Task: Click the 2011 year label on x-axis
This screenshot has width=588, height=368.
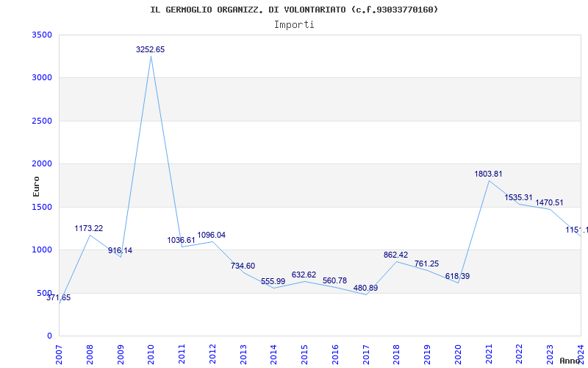Action: pyautogui.click(x=182, y=355)
